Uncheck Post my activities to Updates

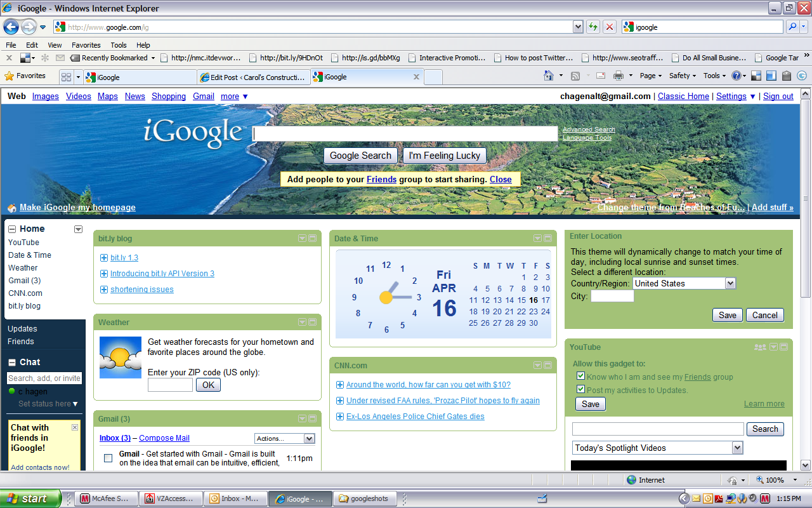(x=580, y=389)
